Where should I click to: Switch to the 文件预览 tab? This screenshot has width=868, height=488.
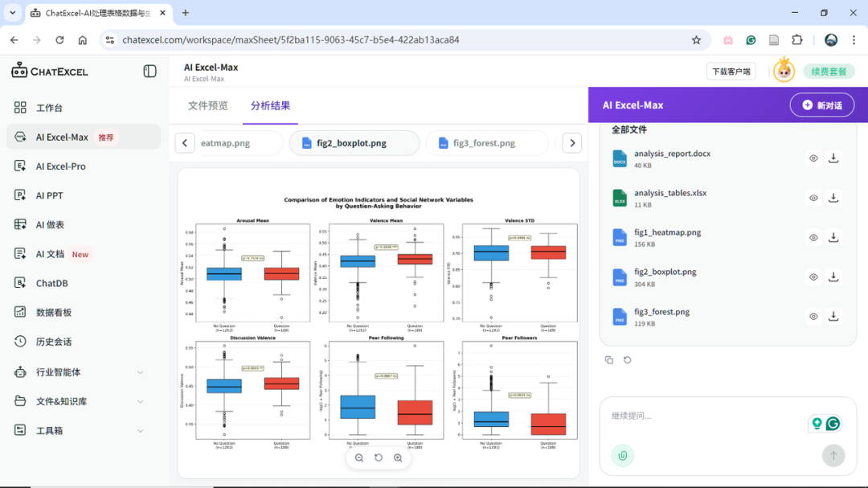tap(207, 105)
